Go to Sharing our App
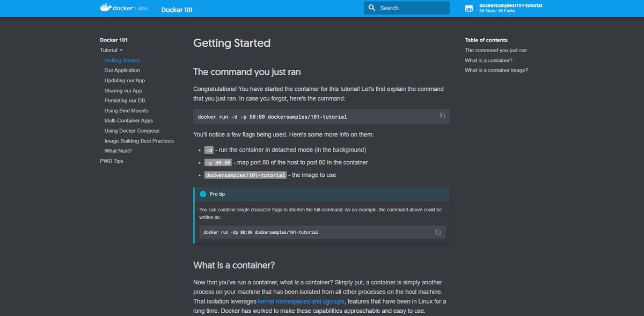 point(123,91)
